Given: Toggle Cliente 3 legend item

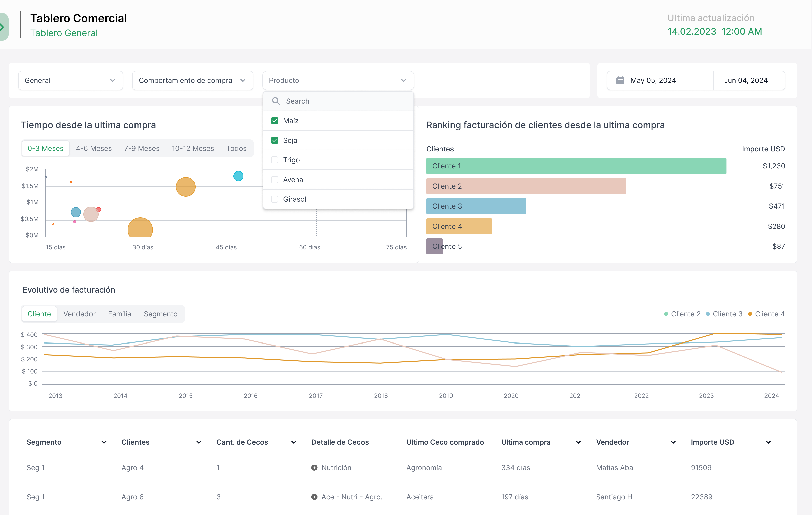Looking at the screenshot, I should pos(724,314).
